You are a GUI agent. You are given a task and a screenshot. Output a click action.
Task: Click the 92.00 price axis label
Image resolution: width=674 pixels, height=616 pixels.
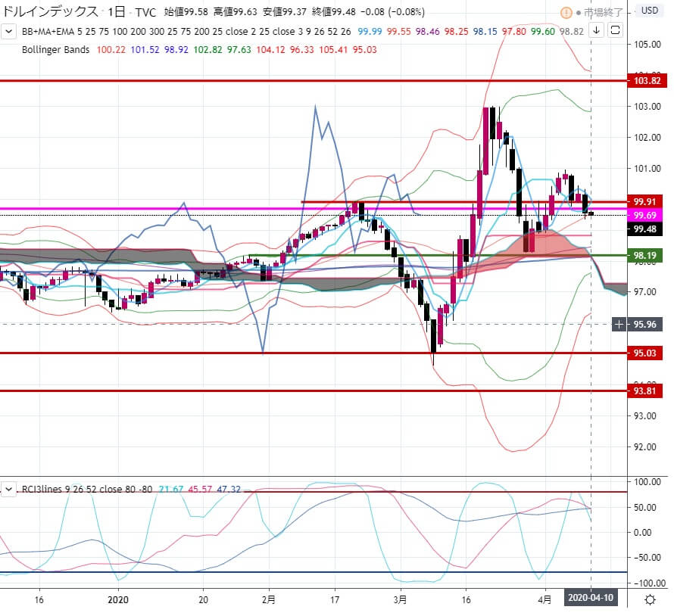pos(644,447)
